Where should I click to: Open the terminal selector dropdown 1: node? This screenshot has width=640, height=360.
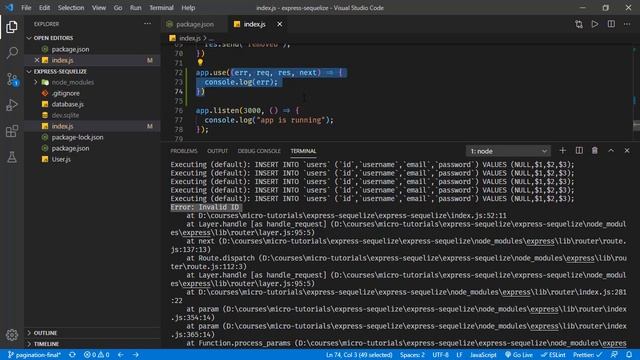(508, 151)
